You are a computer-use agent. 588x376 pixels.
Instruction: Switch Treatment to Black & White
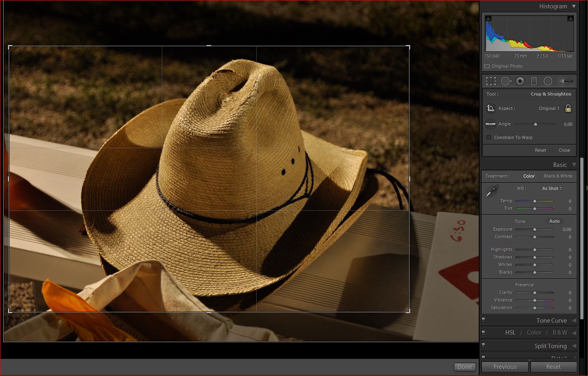tap(558, 176)
